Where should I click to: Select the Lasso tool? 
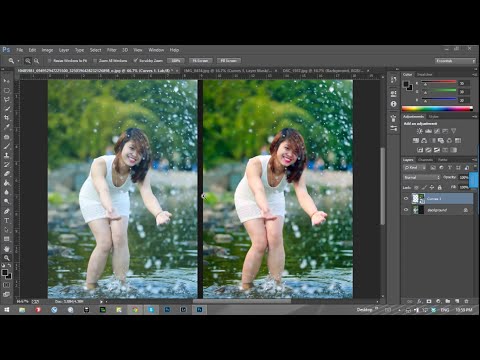coord(6,99)
